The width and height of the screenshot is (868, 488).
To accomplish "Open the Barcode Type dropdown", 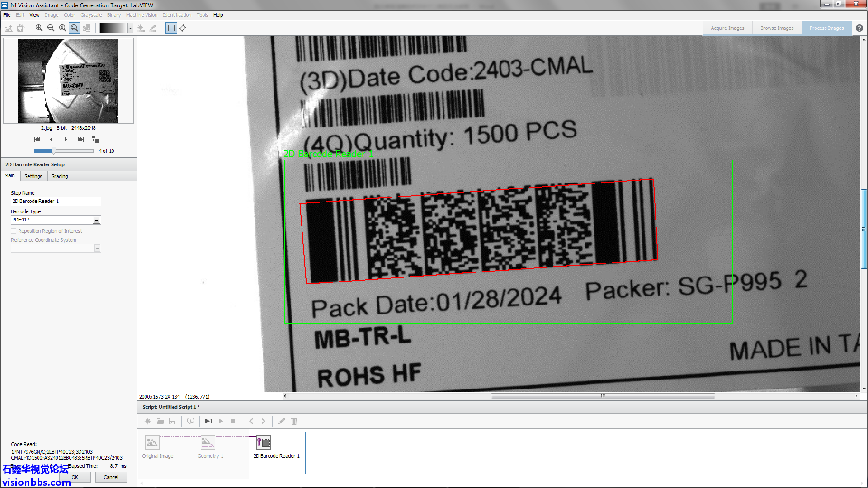I will [96, 220].
